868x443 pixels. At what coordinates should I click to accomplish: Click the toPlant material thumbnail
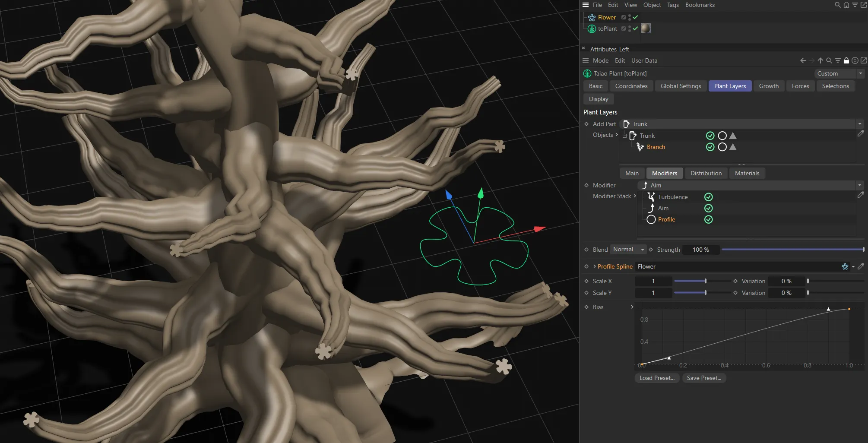pos(646,28)
